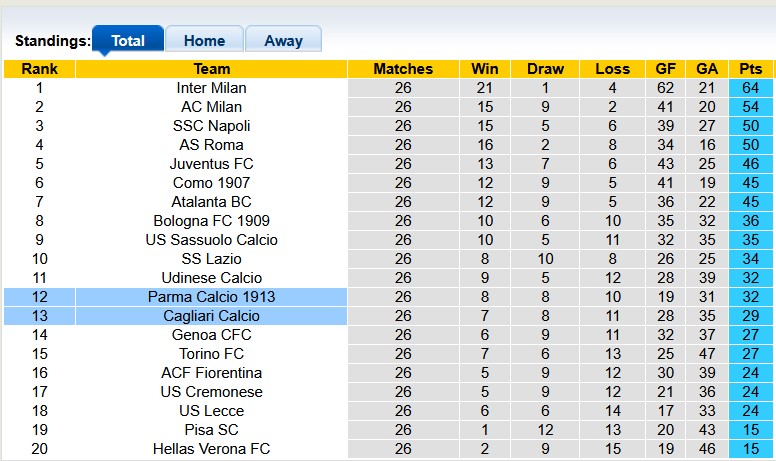This screenshot has height=461, width=776.
Task: Open the Hellas Verona FC link
Action: [x=211, y=449]
